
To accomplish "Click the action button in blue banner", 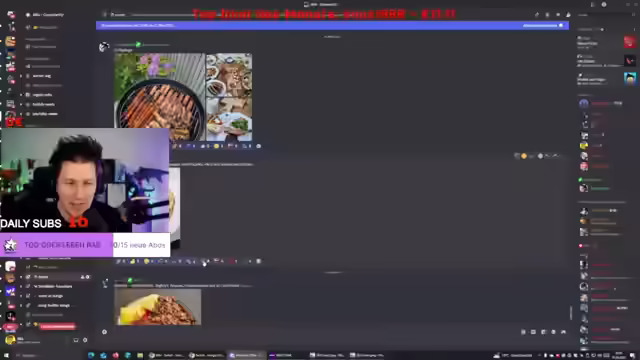I will [x=540, y=25].
